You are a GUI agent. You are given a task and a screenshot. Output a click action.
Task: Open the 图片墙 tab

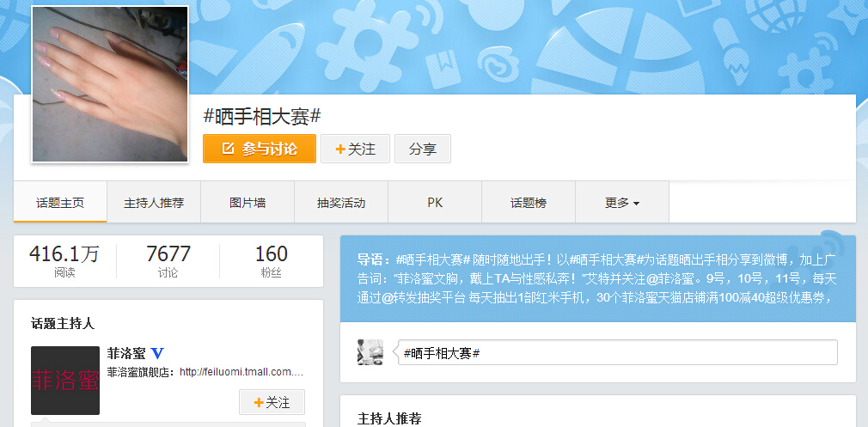(x=248, y=203)
